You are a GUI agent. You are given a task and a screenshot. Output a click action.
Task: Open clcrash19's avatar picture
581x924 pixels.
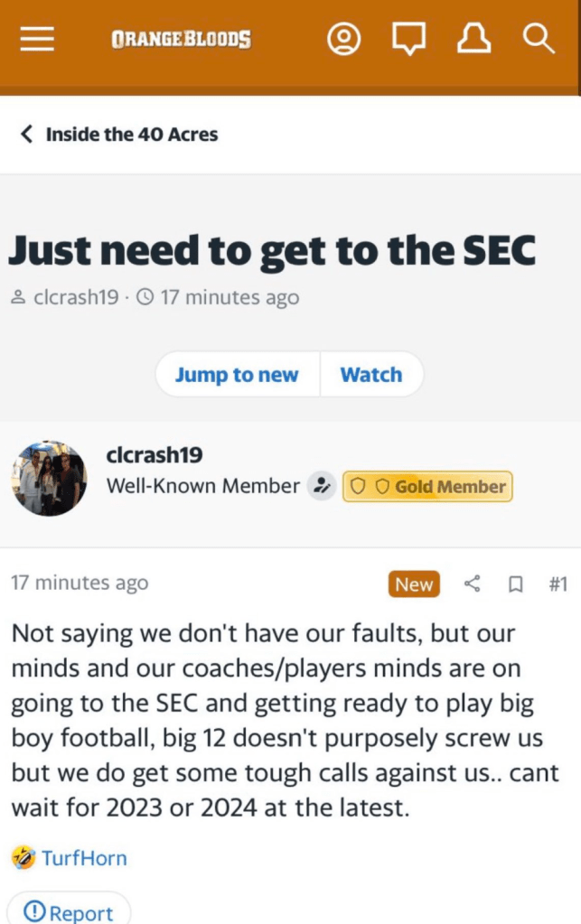click(50, 479)
